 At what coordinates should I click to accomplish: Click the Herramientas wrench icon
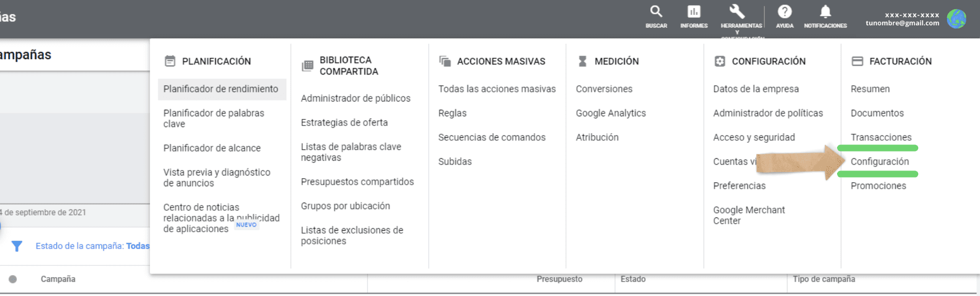pyautogui.click(x=737, y=11)
